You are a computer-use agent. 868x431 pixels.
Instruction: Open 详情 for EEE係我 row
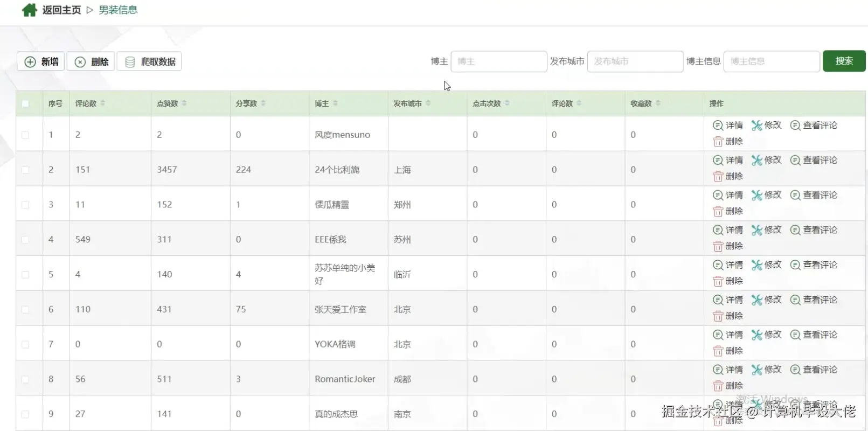pos(728,230)
